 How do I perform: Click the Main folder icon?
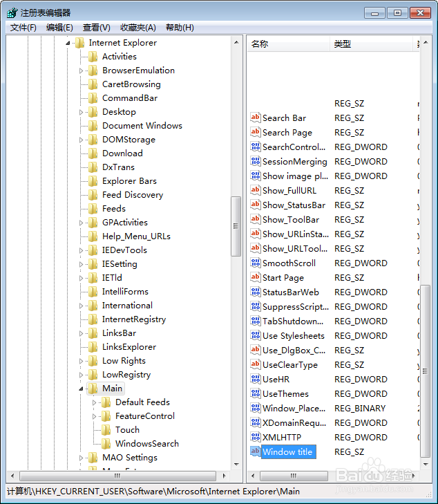point(93,389)
